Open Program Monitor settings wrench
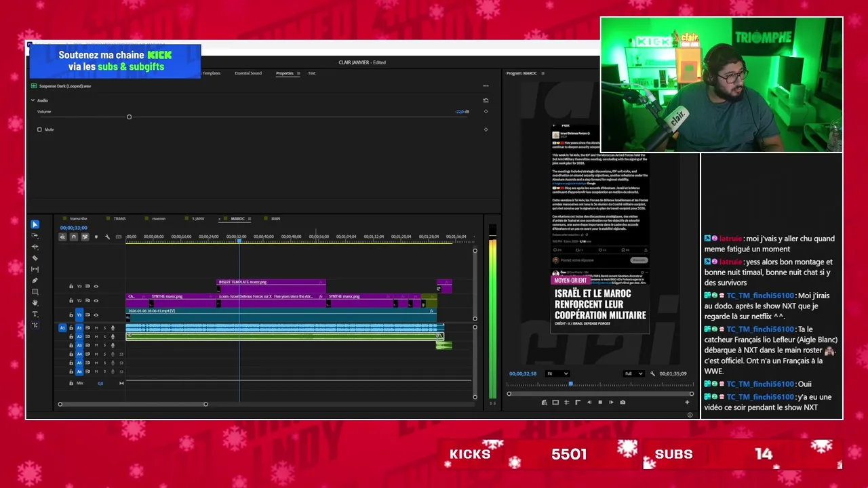Viewport: 868px width, 488px height. 652,373
